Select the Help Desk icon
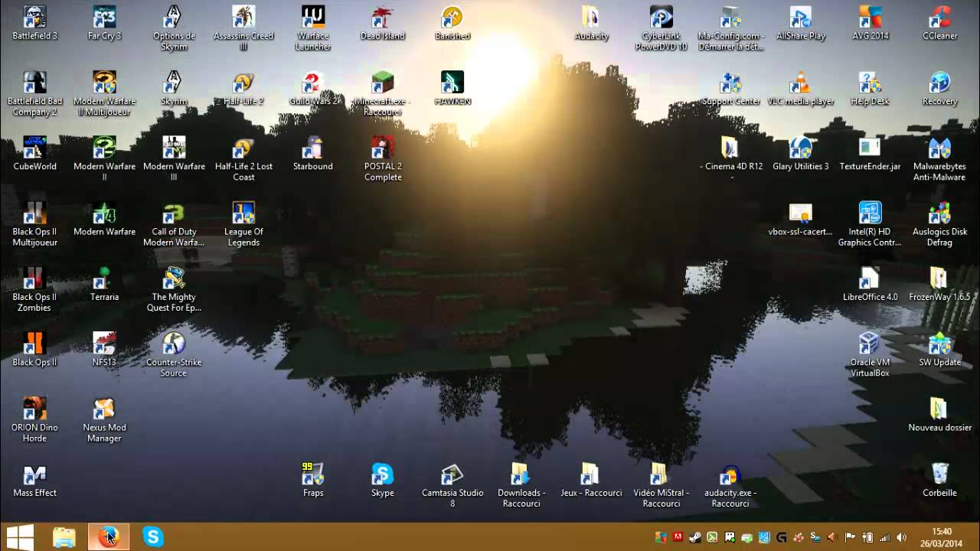 [x=871, y=82]
